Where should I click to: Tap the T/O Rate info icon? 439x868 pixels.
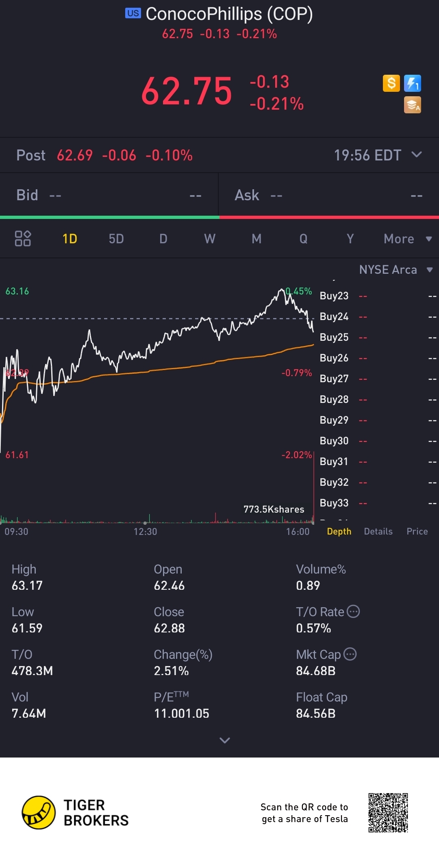pos(353,611)
